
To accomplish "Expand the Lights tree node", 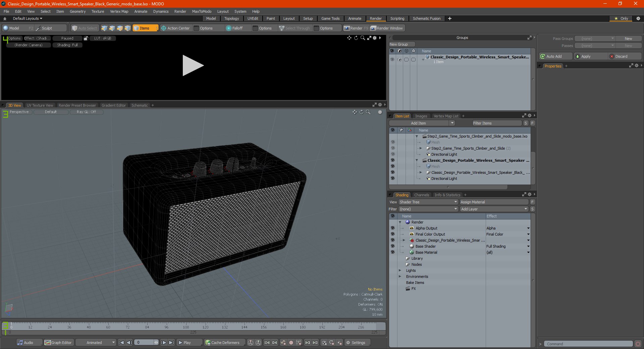I will 400,270.
